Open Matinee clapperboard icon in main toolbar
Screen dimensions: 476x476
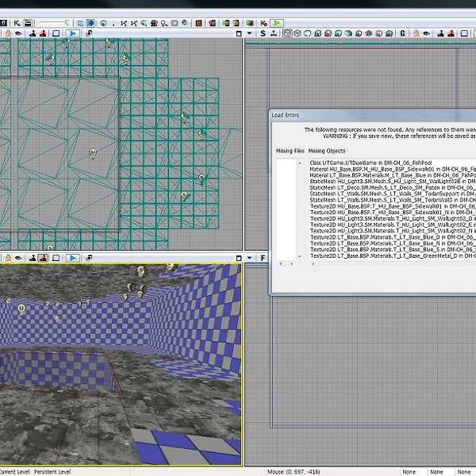click(28, 23)
